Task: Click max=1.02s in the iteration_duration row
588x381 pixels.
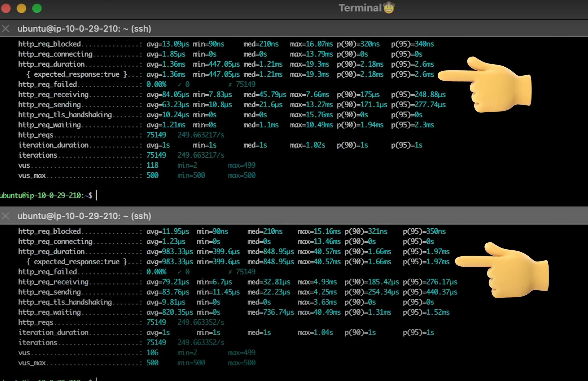Action: (x=307, y=145)
